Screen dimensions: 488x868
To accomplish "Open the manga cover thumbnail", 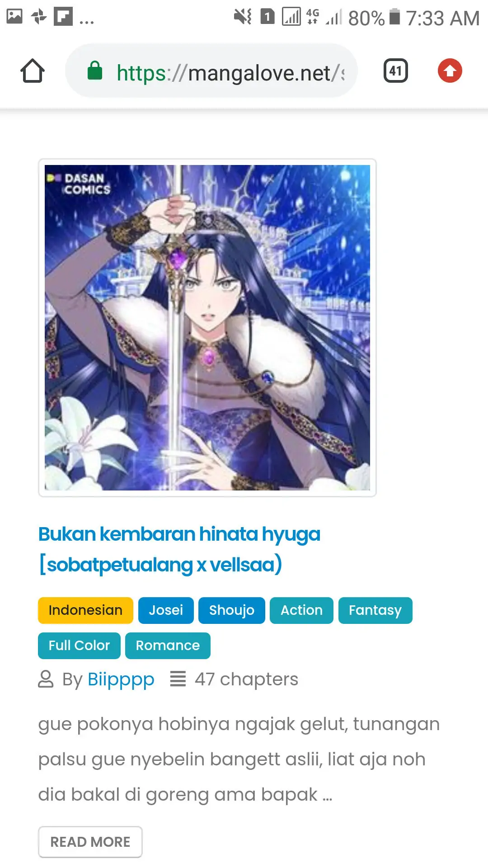I will pos(207,328).
